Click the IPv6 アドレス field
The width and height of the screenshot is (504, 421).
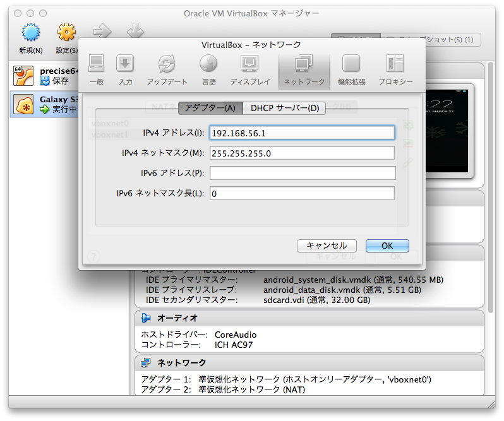click(x=302, y=173)
